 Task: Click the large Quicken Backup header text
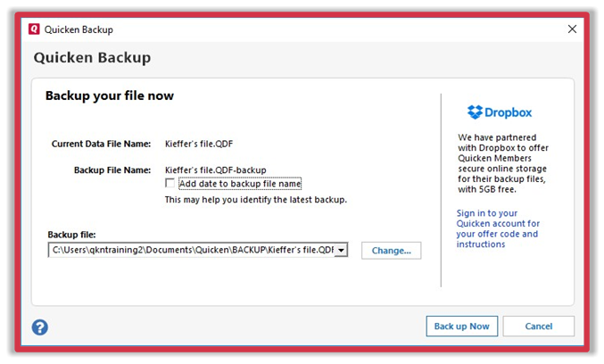coord(92,58)
